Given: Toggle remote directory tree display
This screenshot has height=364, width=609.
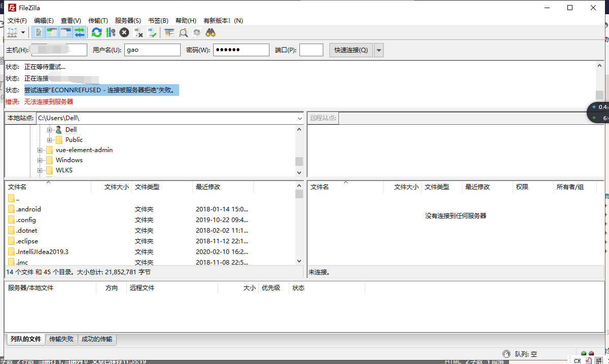Looking at the screenshot, I should [x=65, y=32].
